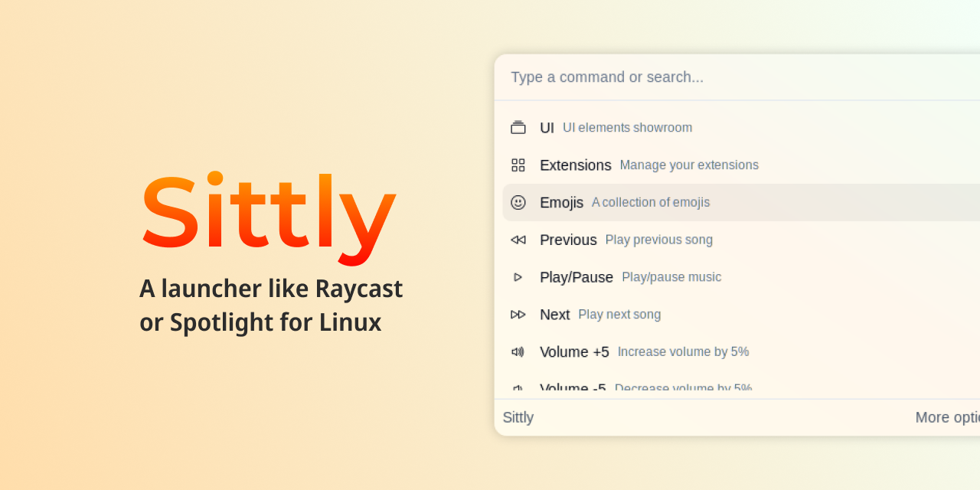The image size is (980, 490).
Task: Click the Extensions grid icon
Action: pos(518,165)
